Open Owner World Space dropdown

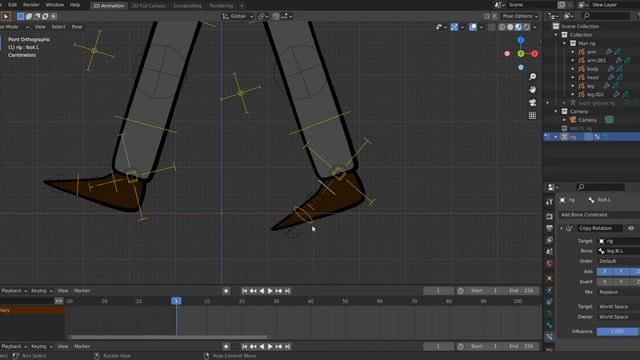point(618,317)
